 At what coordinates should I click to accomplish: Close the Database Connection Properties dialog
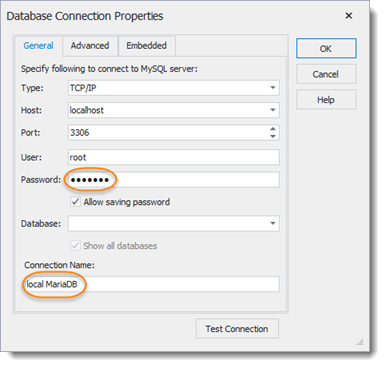coord(349,16)
